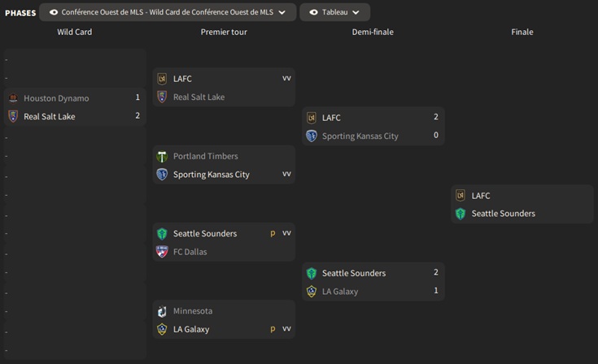Open the Seattle Sounders team link in Demi-finale
This screenshot has width=598, height=364.
353,273
